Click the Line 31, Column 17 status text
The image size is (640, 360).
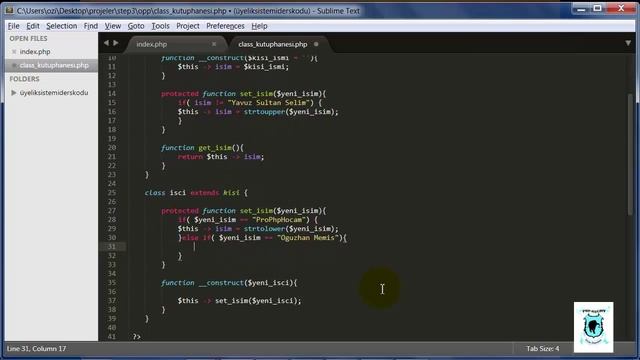point(36,349)
